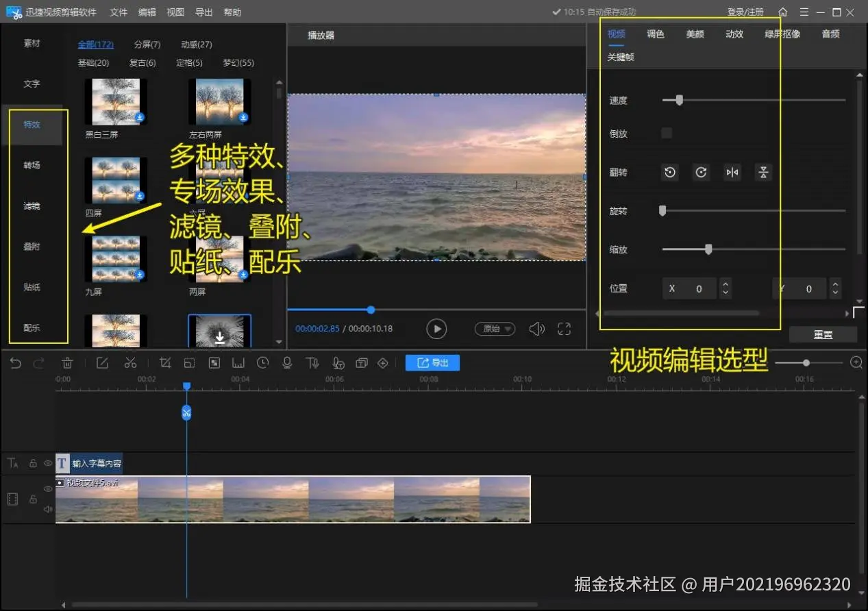
Task: Click the blue 导出 export button
Action: (432, 363)
